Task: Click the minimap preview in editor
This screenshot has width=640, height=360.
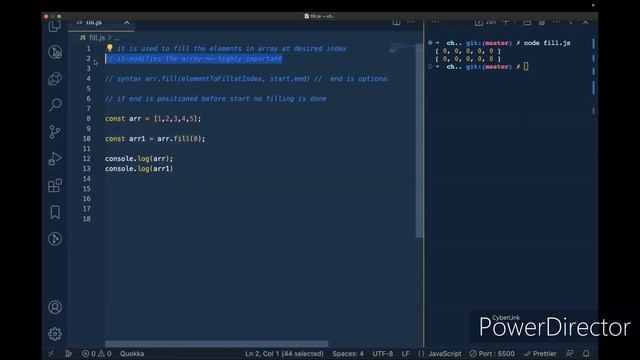Action: click(402, 48)
